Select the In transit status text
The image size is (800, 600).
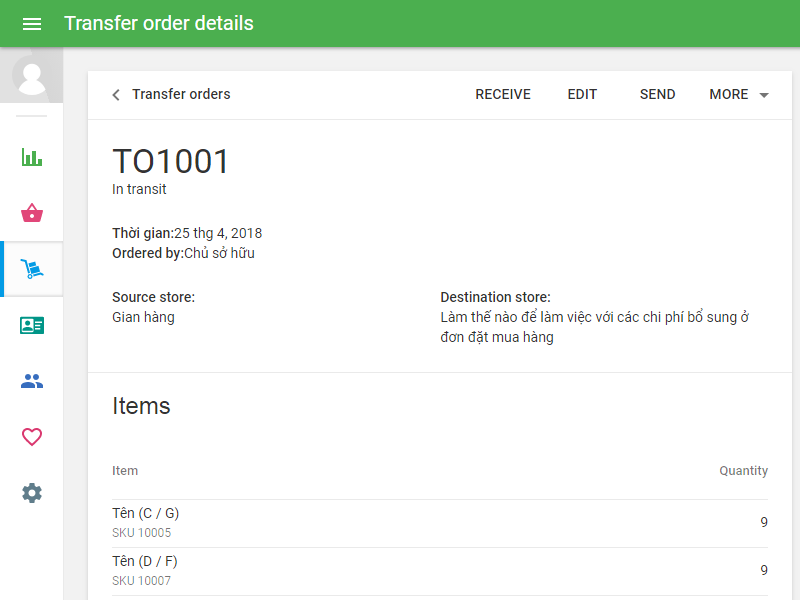(139, 189)
